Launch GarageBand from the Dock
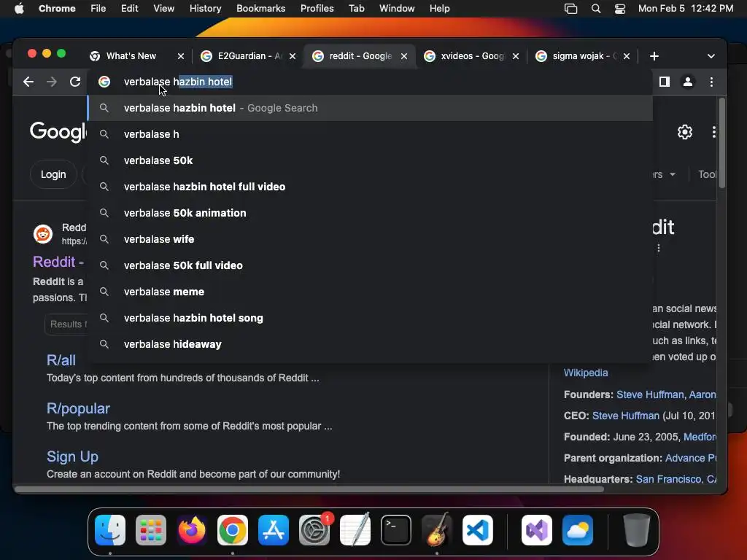The width and height of the screenshot is (747, 560). pos(437,530)
